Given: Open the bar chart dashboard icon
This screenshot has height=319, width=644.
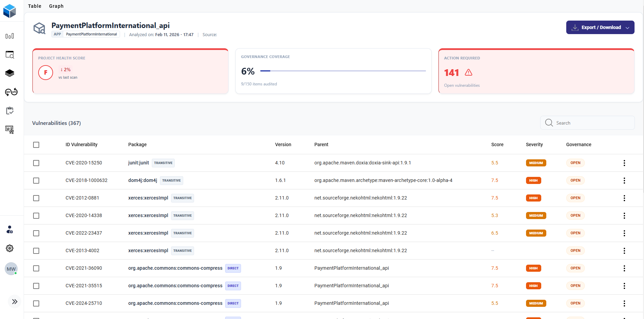Looking at the screenshot, I should coord(10,36).
